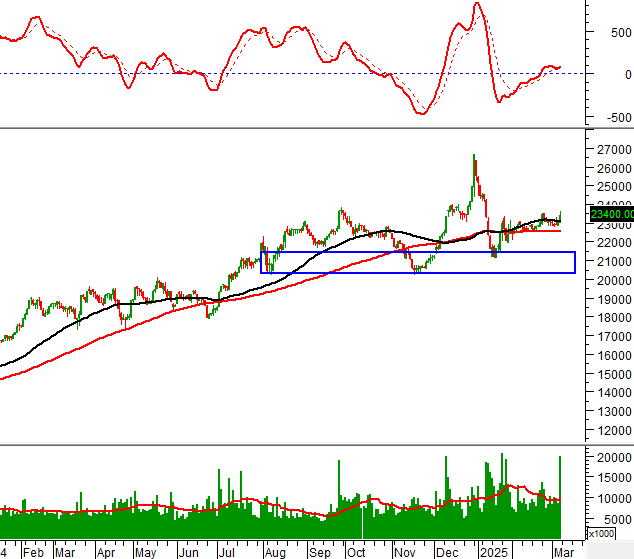Click the Feb label on time axis
Viewport: 634px width, 559px height.
click(x=33, y=553)
